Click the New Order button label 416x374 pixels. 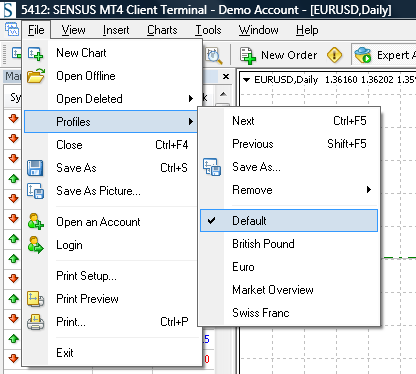[x=289, y=55]
